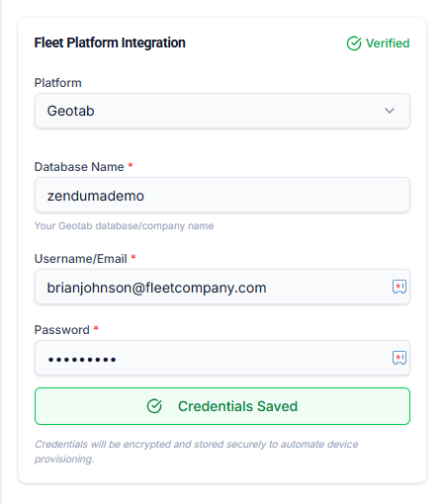Focus the Password input field
The image size is (441, 504).
222,358
